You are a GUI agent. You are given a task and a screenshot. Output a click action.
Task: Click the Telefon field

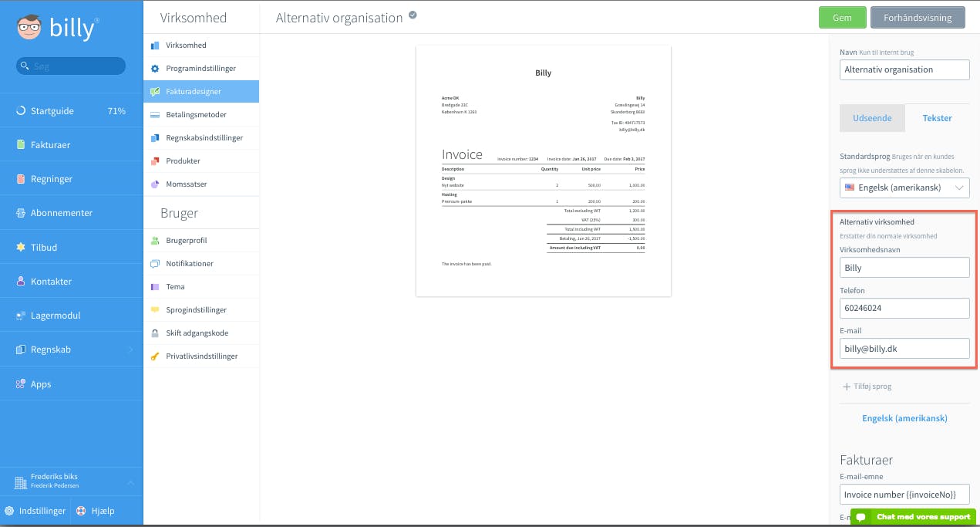point(904,308)
